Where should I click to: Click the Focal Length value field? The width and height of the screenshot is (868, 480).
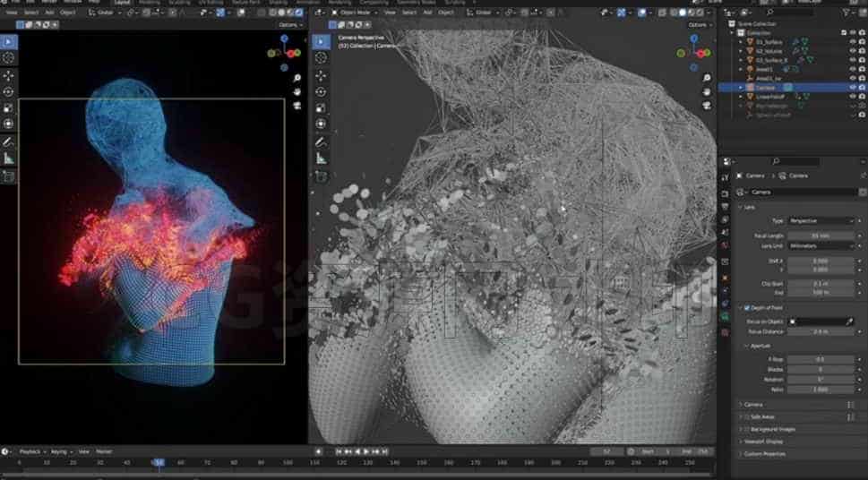(x=821, y=236)
